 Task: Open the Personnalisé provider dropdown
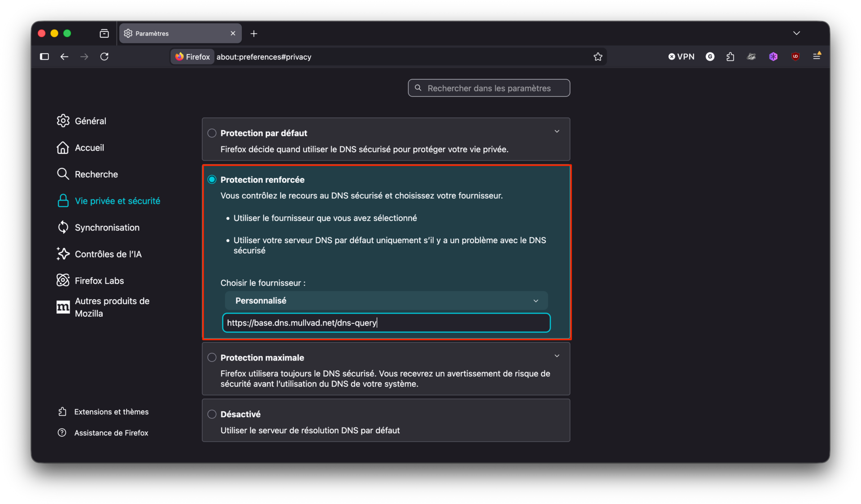pos(386,301)
